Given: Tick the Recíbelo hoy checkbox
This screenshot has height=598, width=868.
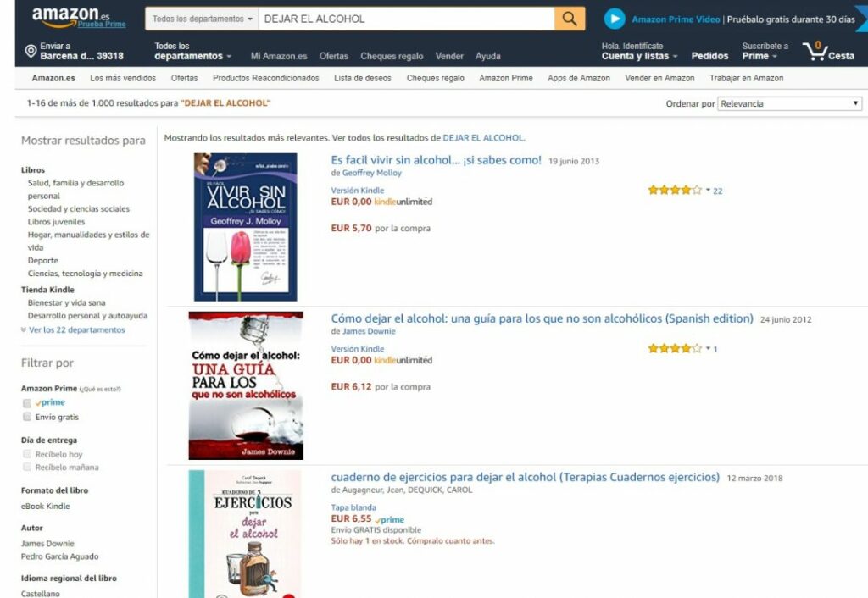Looking at the screenshot, I should (x=26, y=454).
